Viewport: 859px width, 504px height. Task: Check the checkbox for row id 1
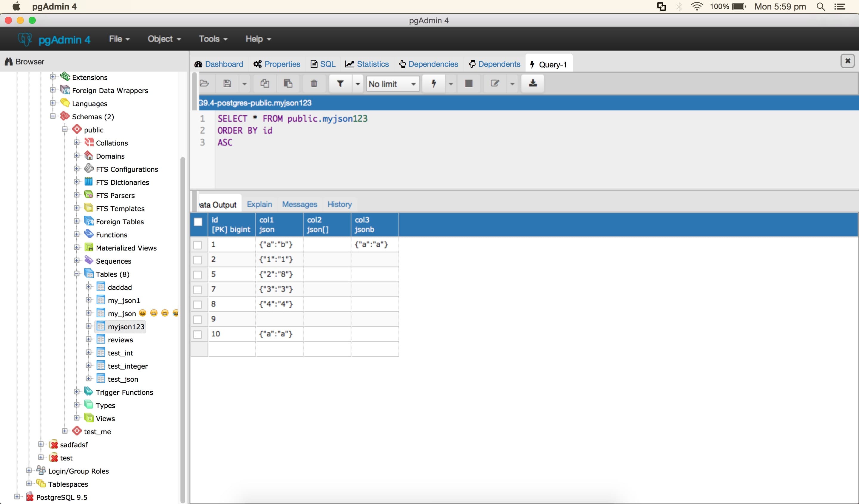pos(198,245)
